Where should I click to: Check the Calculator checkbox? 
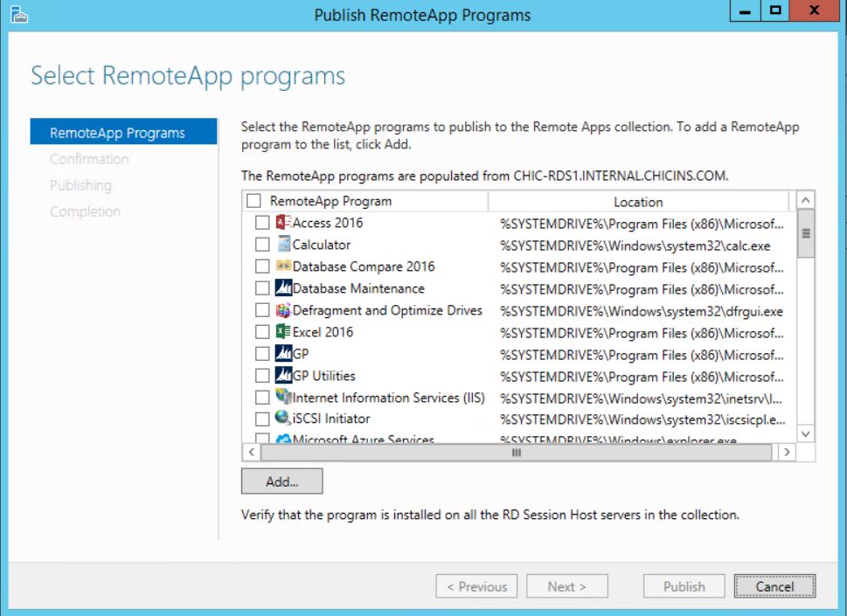click(262, 245)
